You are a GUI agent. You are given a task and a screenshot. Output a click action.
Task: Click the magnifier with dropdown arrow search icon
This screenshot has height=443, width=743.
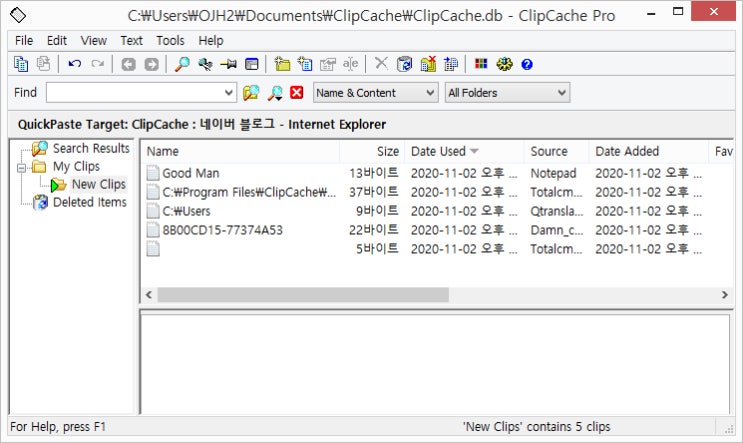[x=275, y=93]
